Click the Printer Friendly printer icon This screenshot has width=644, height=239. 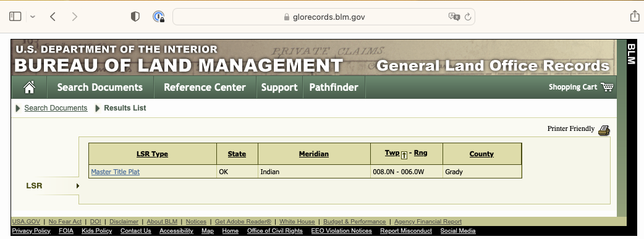[604, 130]
